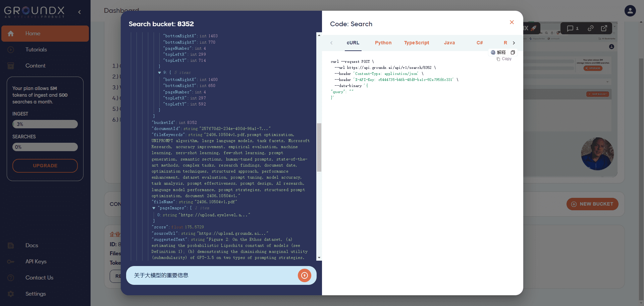Open the API Keys page
Viewport: 644px width, 306px height.
click(36, 262)
